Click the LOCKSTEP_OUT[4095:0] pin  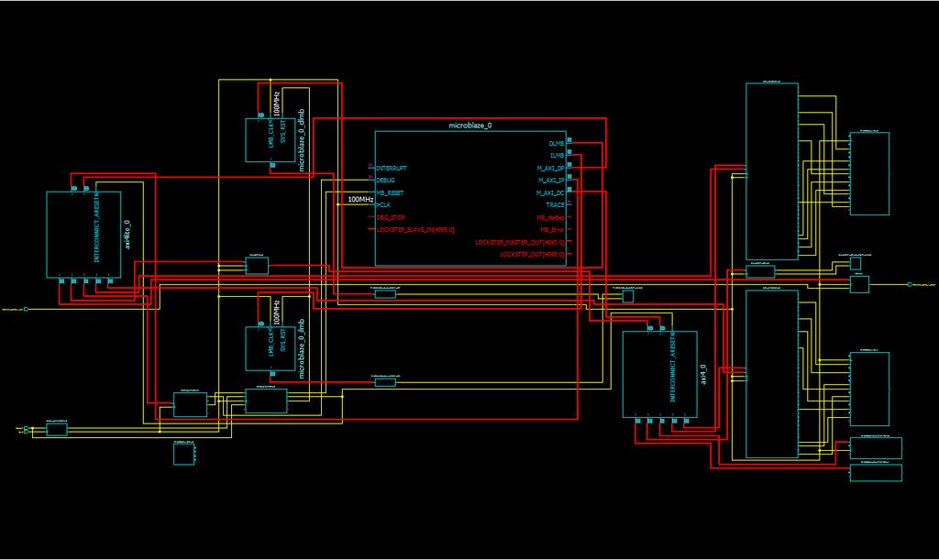pos(533,254)
